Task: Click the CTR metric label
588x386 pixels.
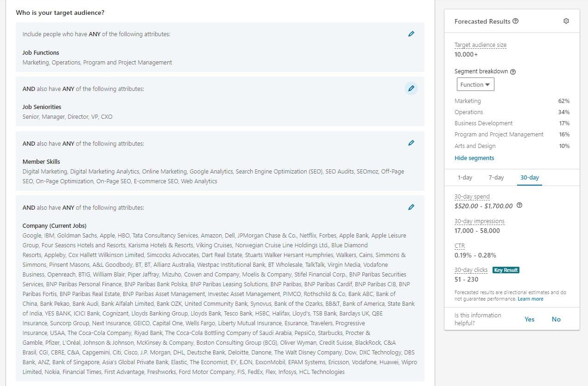Action: point(459,246)
